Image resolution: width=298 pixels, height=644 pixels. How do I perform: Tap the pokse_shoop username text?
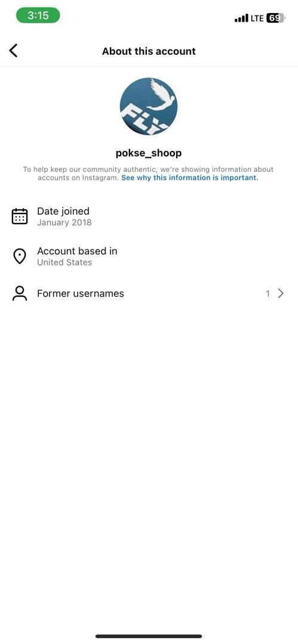(x=149, y=153)
